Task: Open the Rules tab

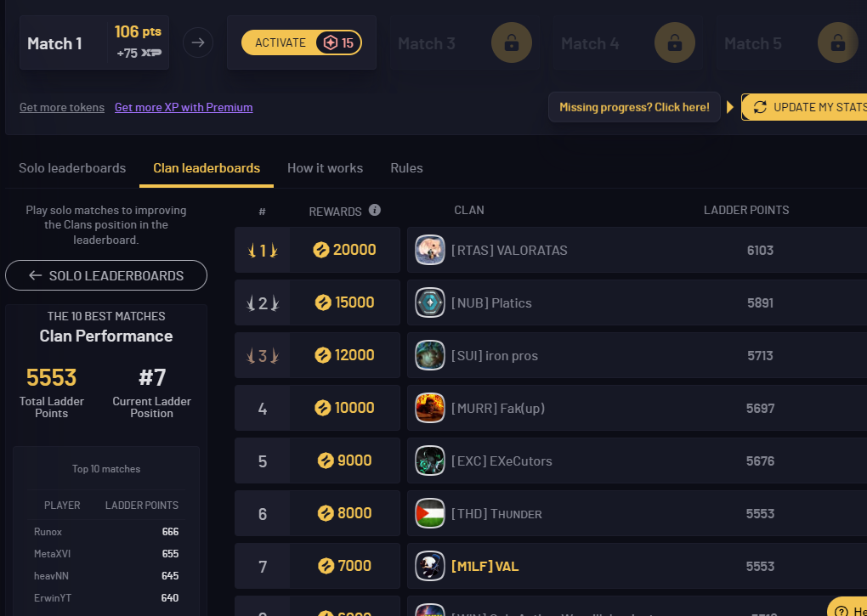Action: pos(406,168)
